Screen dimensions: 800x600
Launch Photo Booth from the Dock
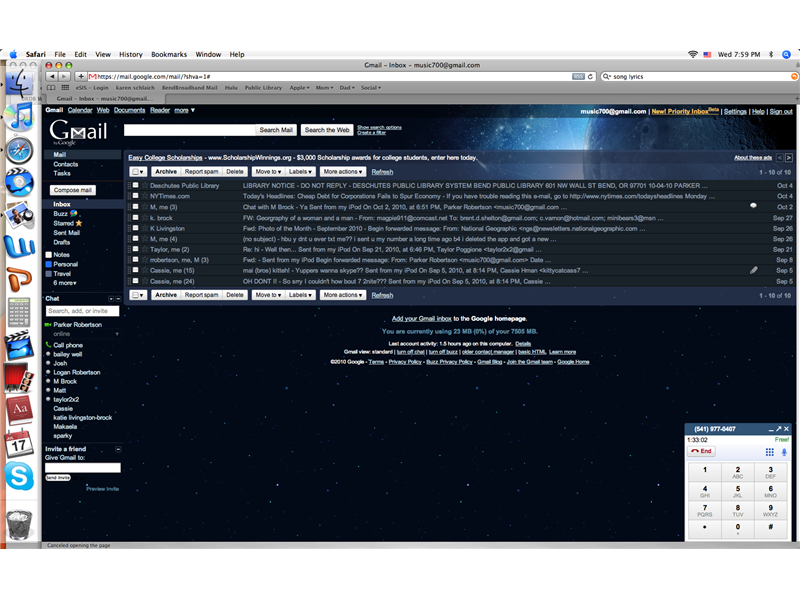pyautogui.click(x=20, y=378)
